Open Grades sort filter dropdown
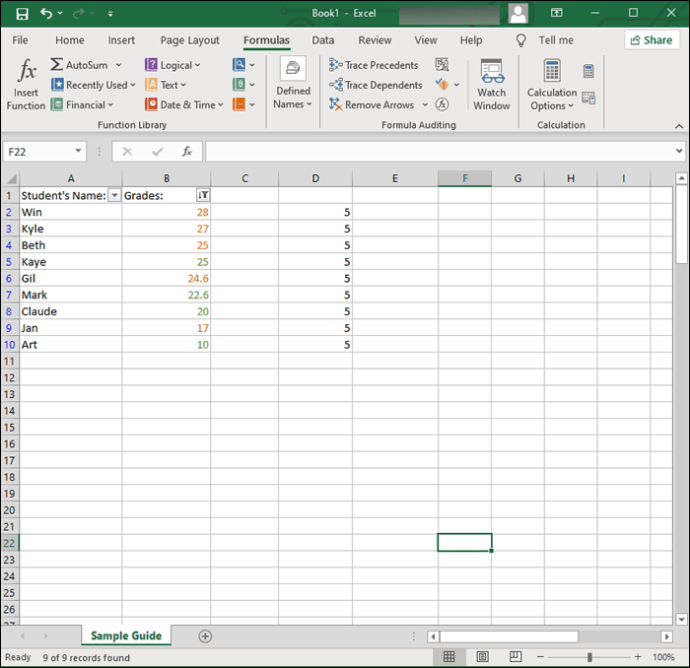The image size is (690, 668). 203,195
